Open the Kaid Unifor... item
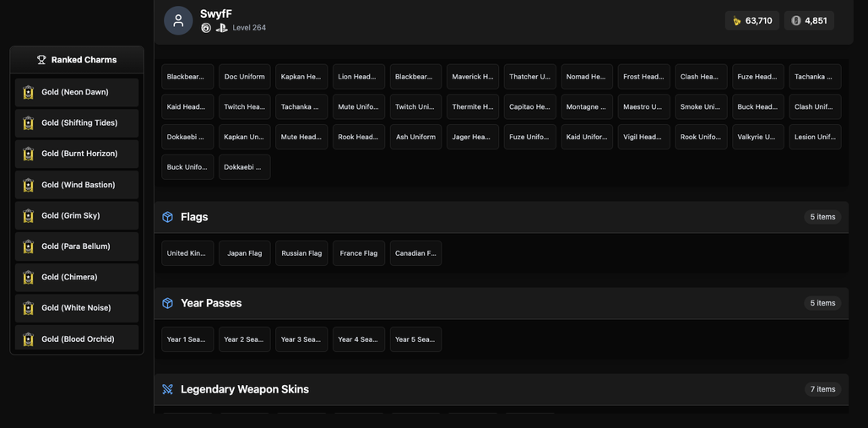 [587, 137]
